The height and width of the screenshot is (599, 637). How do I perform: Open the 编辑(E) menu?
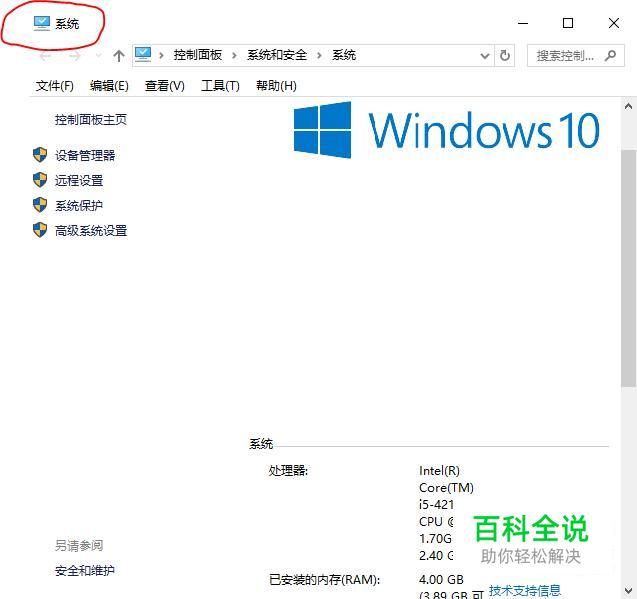coord(109,86)
